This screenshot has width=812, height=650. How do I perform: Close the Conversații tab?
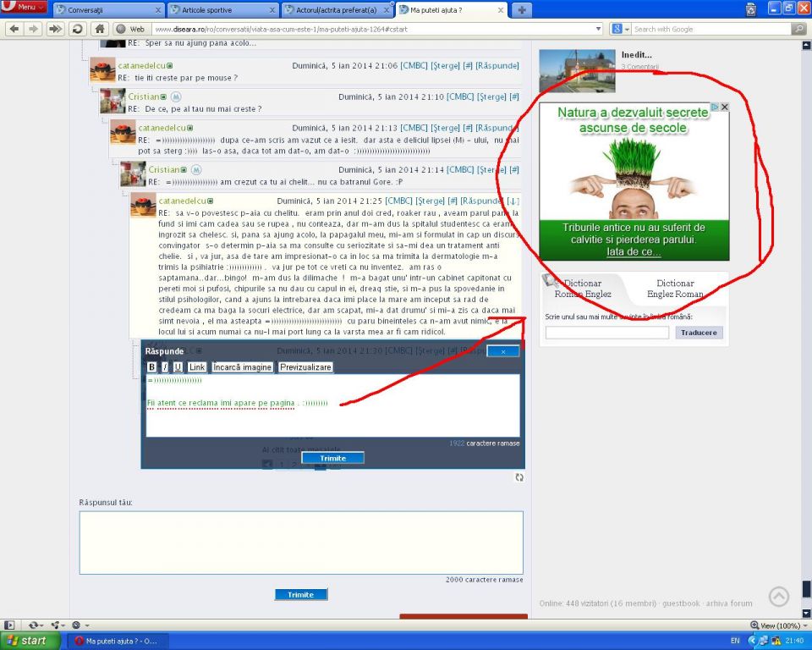click(158, 10)
